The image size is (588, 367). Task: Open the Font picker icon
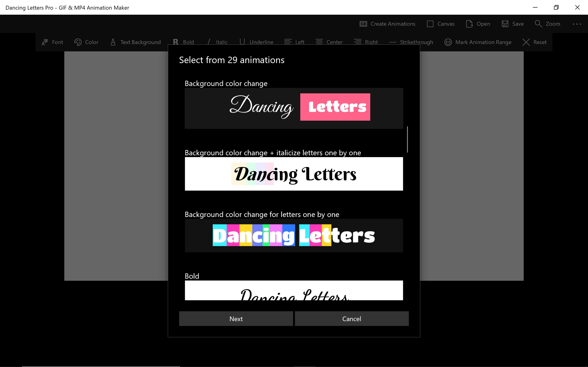pyautogui.click(x=45, y=42)
